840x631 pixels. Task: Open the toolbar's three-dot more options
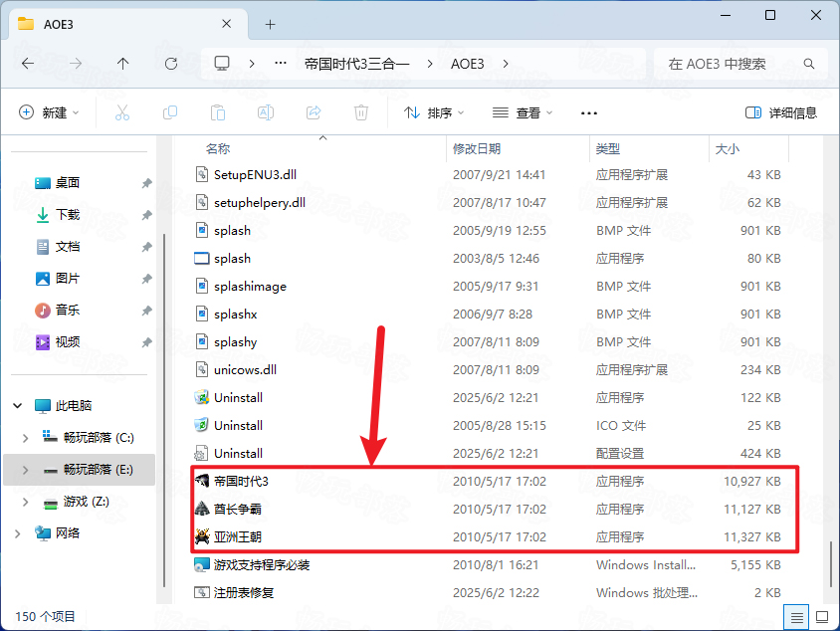point(589,113)
